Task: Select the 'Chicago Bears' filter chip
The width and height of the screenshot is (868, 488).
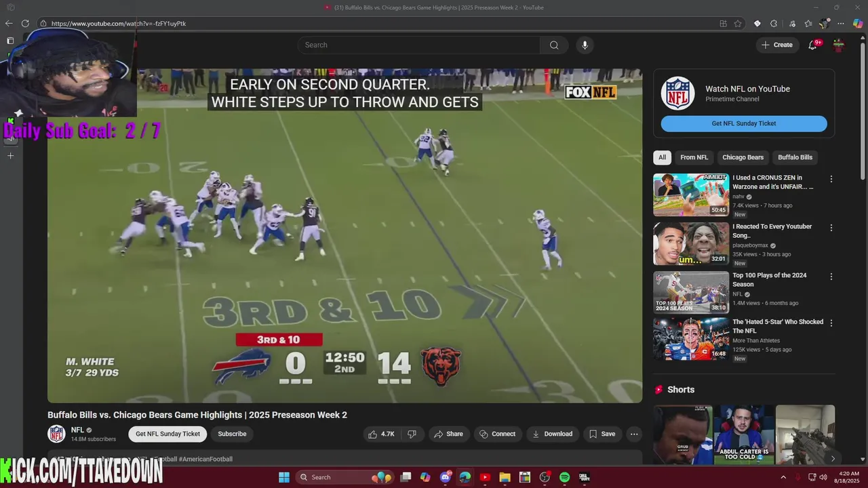Action: click(x=743, y=157)
